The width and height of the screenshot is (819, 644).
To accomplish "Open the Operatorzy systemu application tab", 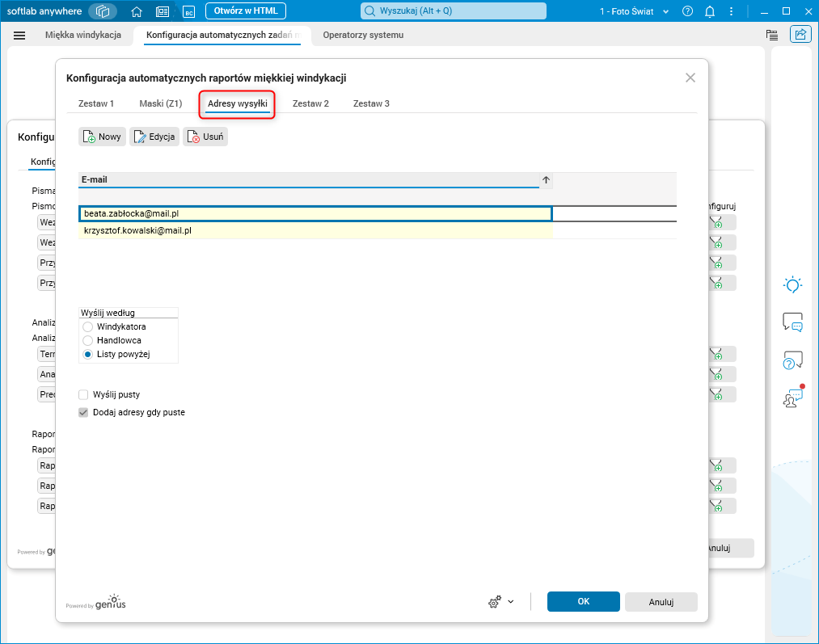I will point(363,35).
